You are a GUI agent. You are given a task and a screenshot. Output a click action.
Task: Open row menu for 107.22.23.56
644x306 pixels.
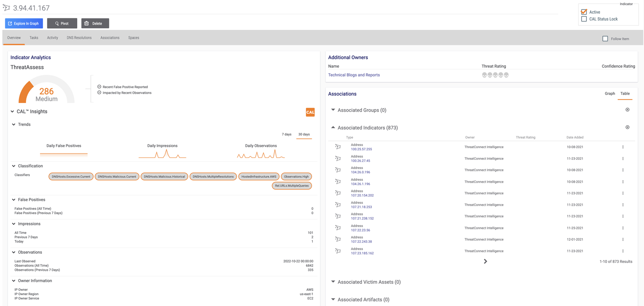click(x=623, y=228)
